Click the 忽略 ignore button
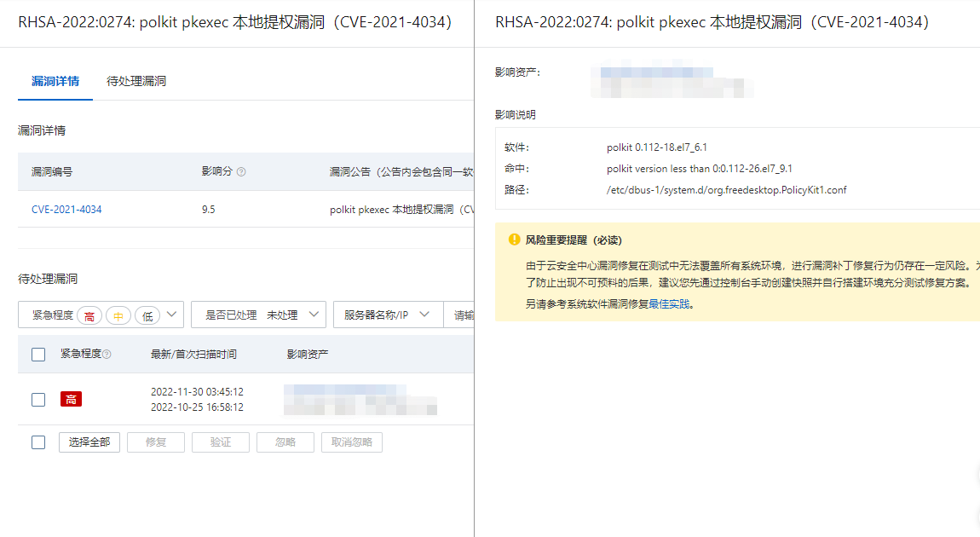Image resolution: width=980 pixels, height=537 pixels. (285, 442)
